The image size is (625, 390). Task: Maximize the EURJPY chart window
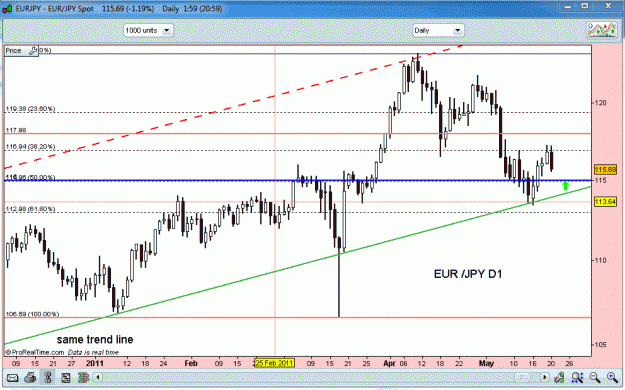[x=585, y=6]
